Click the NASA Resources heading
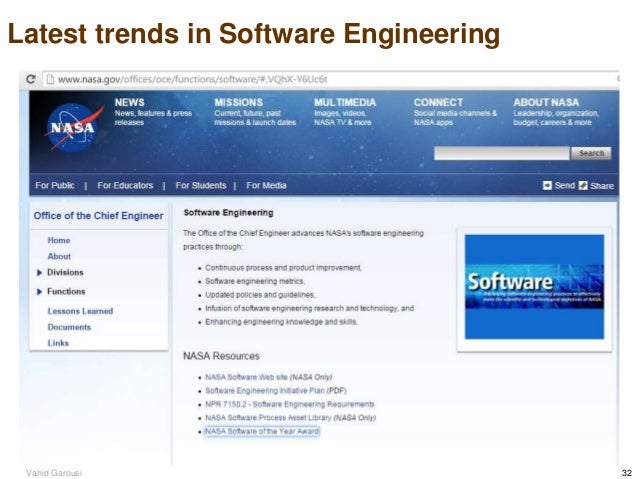The image size is (638, 479). [221, 356]
